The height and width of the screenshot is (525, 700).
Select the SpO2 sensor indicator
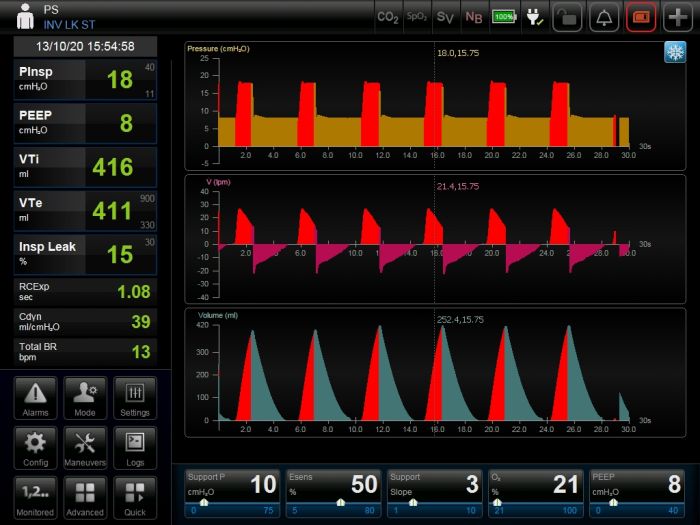point(417,17)
